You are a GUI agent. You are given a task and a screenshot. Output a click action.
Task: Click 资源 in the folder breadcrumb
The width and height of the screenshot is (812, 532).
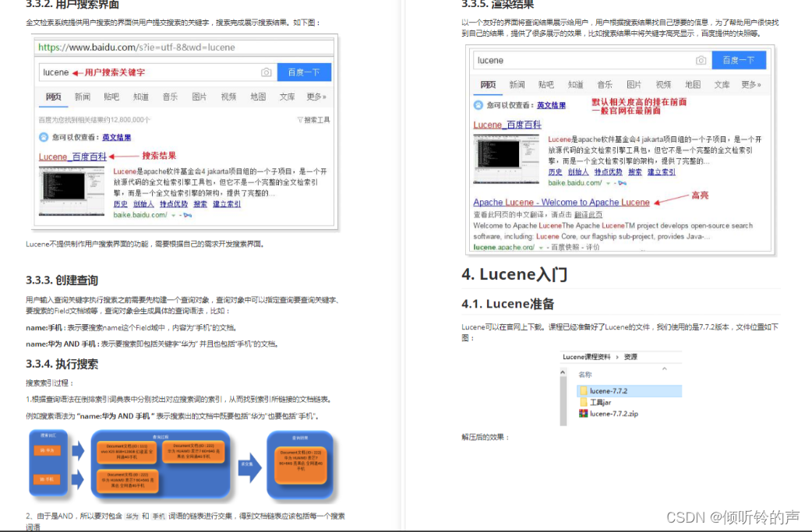tap(630, 357)
